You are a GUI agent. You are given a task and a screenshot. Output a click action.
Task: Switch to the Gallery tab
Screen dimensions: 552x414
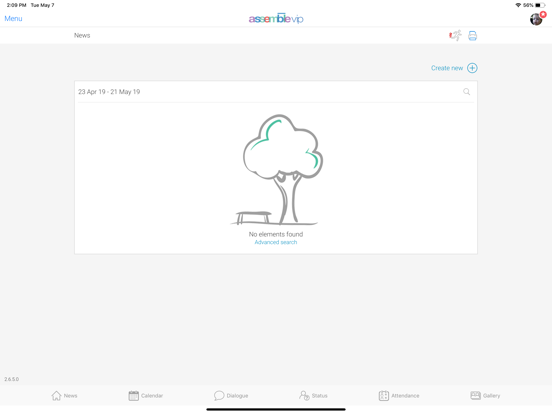(485, 396)
